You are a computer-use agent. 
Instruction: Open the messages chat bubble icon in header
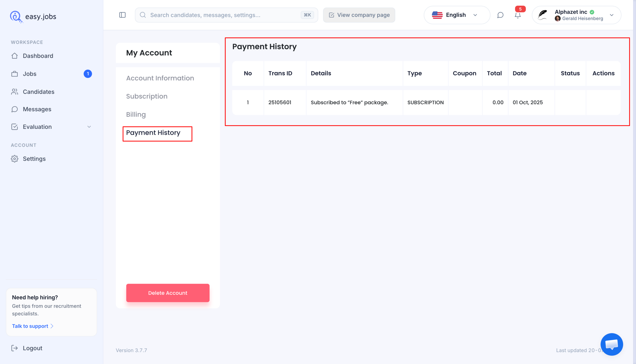[x=500, y=15]
